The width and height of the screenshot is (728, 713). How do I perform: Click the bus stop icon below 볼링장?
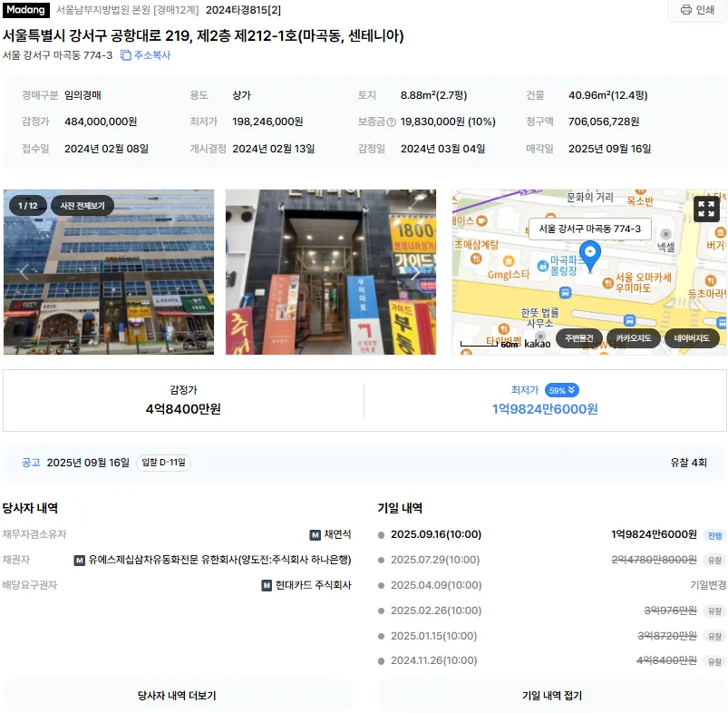click(x=565, y=293)
